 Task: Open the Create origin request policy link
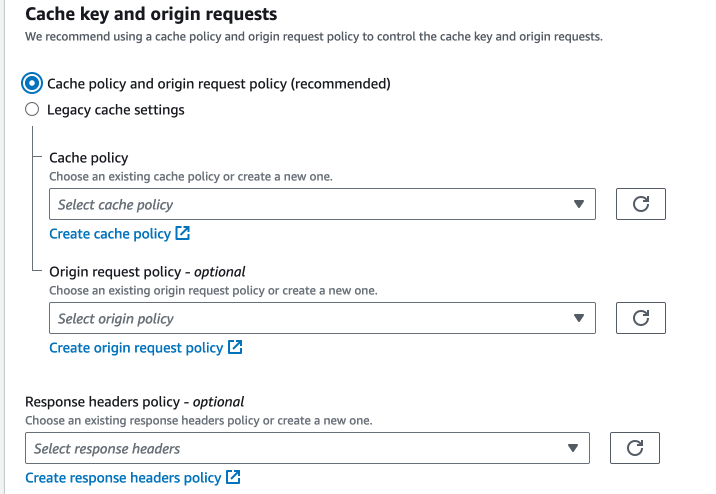click(x=136, y=348)
